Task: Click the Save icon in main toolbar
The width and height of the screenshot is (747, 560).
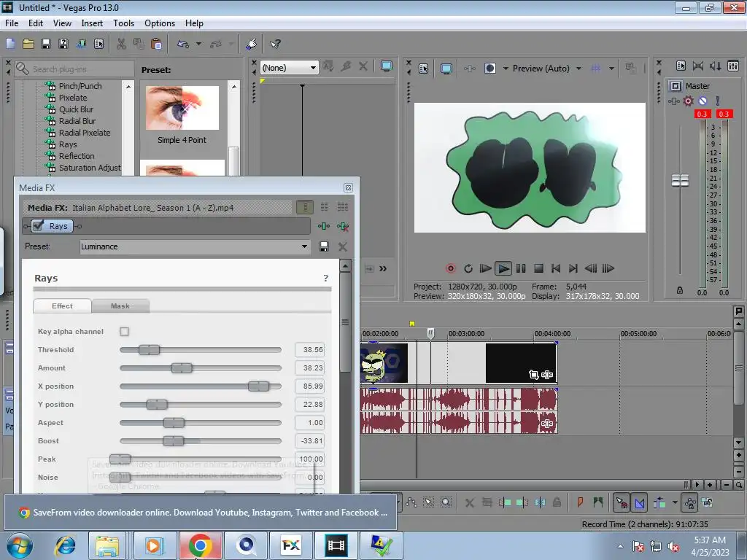Action: pos(46,44)
